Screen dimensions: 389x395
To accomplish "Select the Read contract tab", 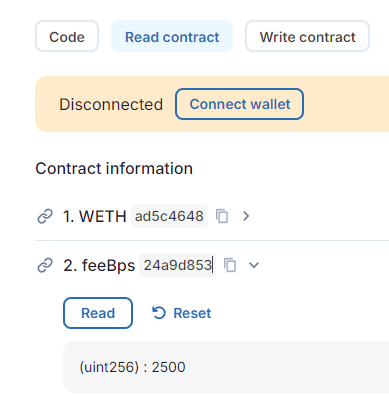I will point(172,37).
